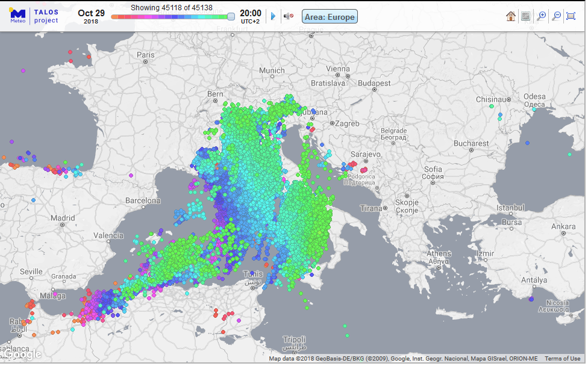This screenshot has height=366, width=588.
Task: Click the Athens city label on map
Action: [x=439, y=253]
